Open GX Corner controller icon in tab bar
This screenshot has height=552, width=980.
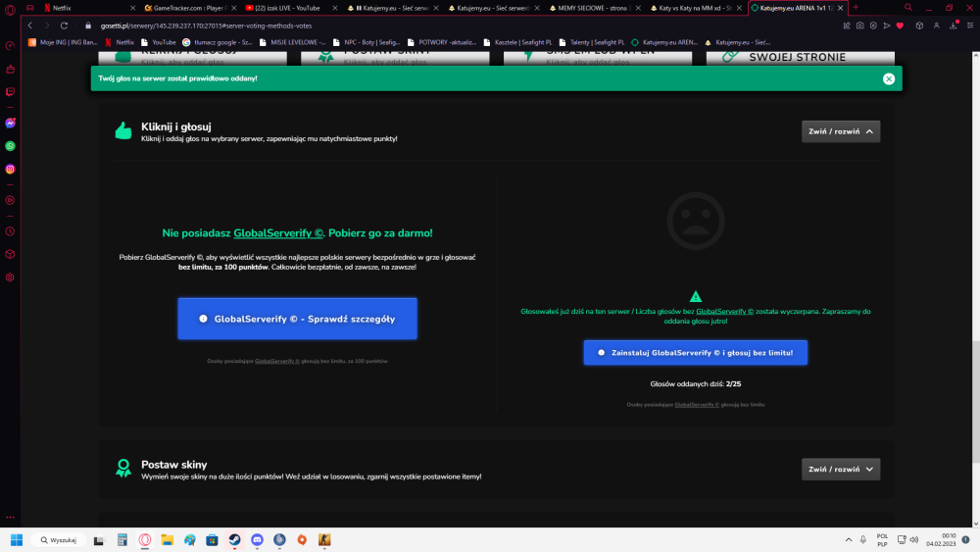(30, 8)
